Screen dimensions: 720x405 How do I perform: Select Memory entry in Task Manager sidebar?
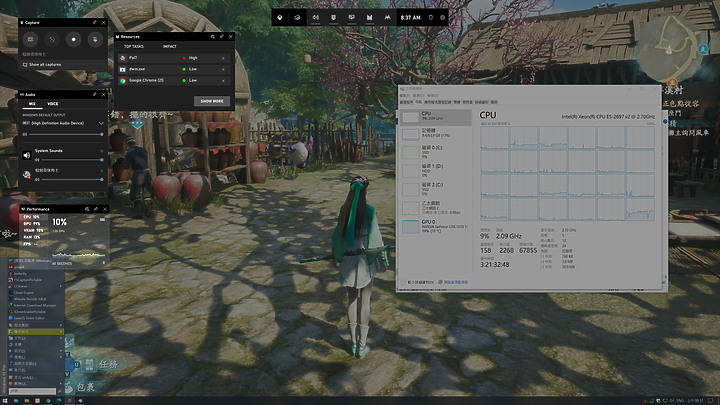click(435, 134)
